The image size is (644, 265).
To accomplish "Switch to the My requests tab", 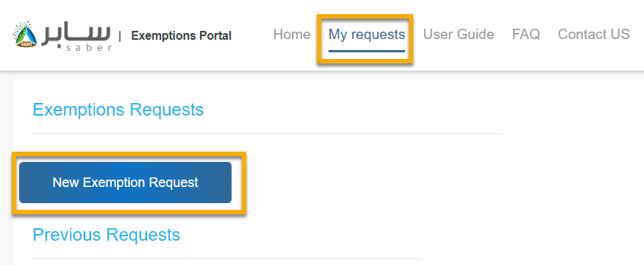I will (366, 35).
